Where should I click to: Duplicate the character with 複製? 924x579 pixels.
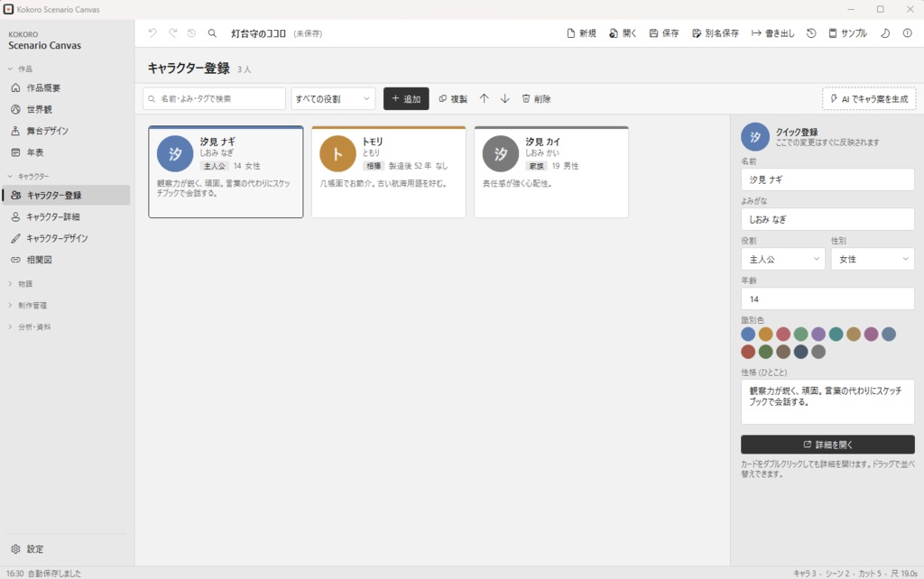(453, 99)
